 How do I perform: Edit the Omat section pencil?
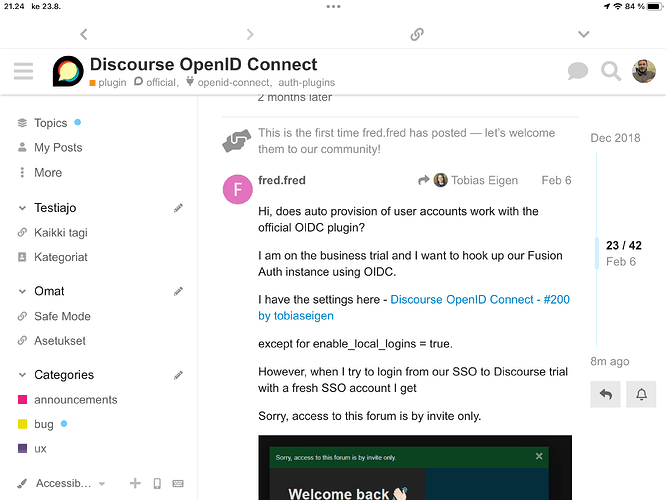tap(178, 291)
